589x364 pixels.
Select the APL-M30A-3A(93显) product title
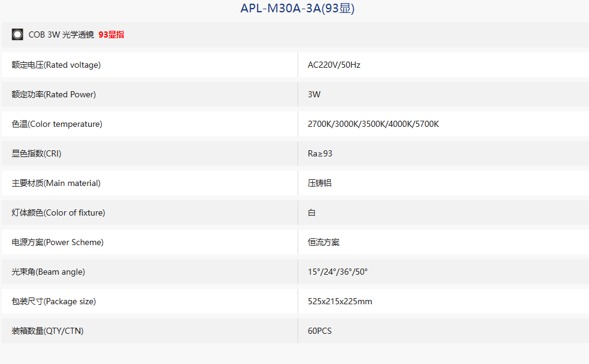298,8
